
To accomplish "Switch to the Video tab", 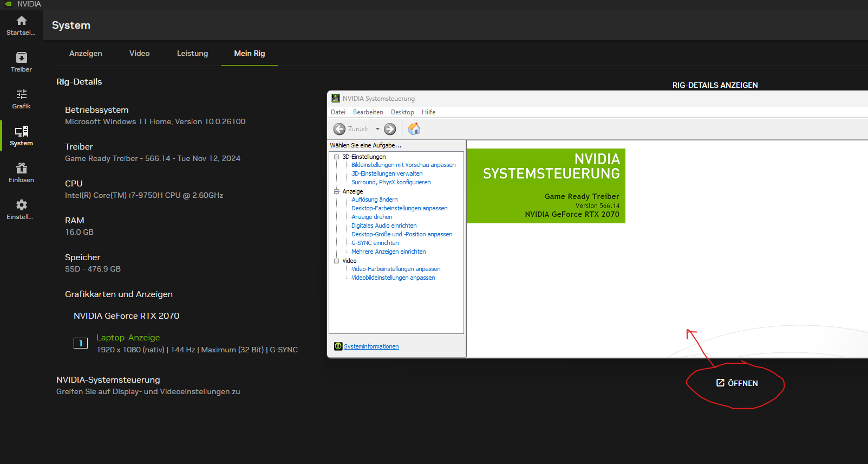I will point(139,53).
